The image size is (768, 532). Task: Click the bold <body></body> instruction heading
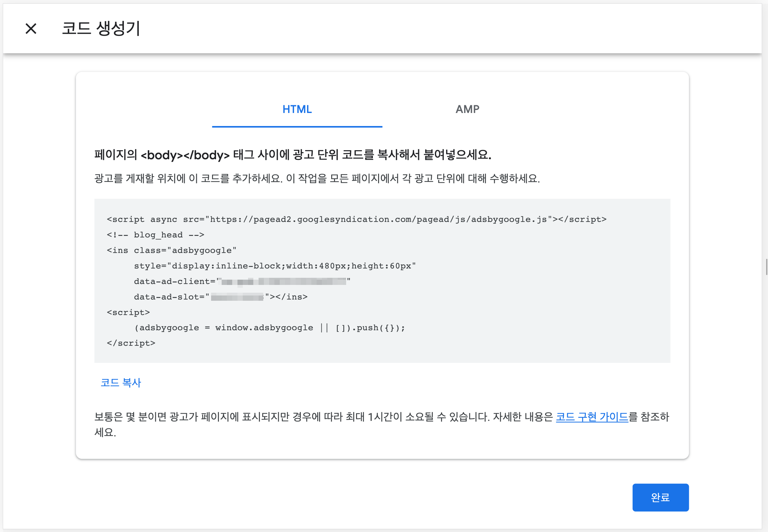pos(293,155)
